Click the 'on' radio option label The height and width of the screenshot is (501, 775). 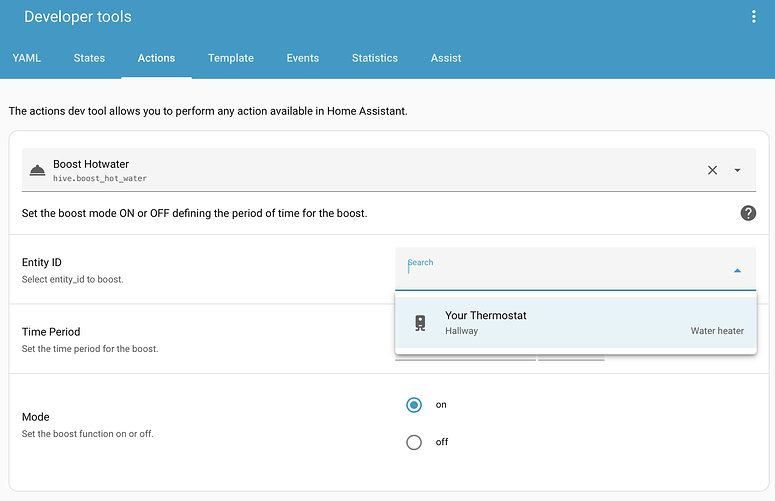441,405
